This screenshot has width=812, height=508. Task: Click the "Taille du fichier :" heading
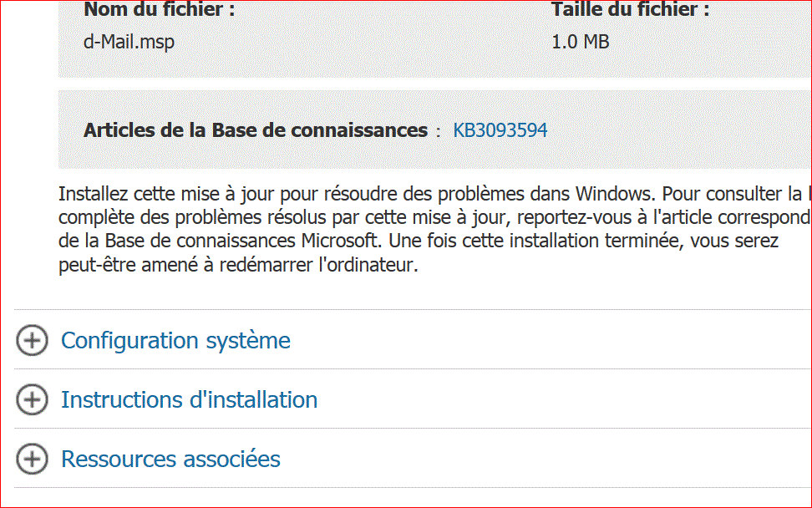click(630, 11)
